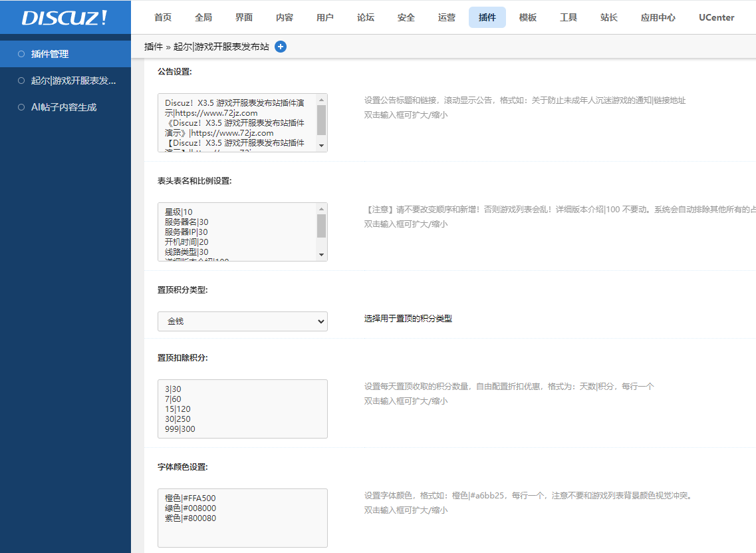
Task: Open the 置顶积分类型 dropdown showing 金钱
Action: [x=243, y=321]
